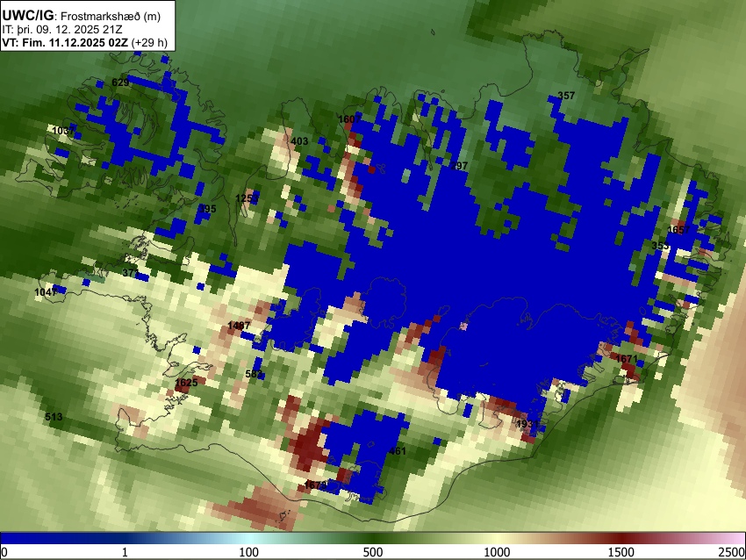Click the 1673 value near the south coast
746x560 pixels.
click(315, 485)
